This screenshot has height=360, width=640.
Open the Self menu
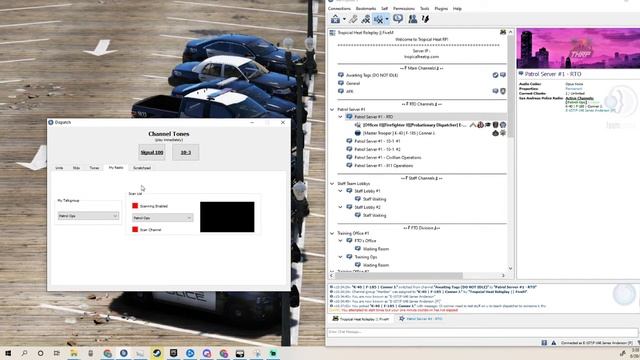(384, 9)
